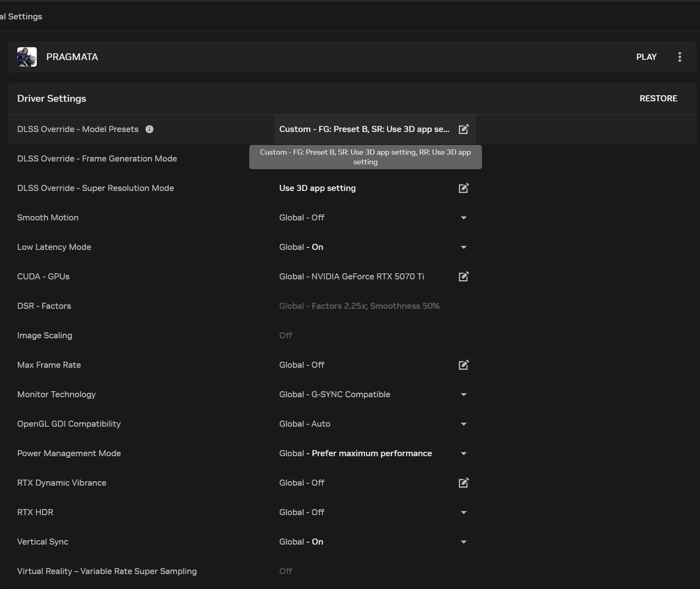The image size is (700, 589).
Task: Expand the Smooth Motion dropdown
Action: tap(464, 218)
